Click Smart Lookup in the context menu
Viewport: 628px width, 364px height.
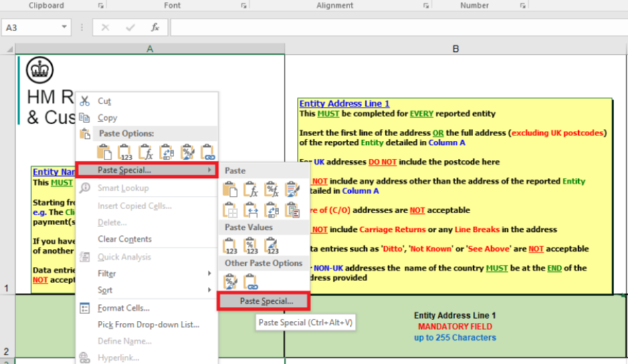click(147, 188)
